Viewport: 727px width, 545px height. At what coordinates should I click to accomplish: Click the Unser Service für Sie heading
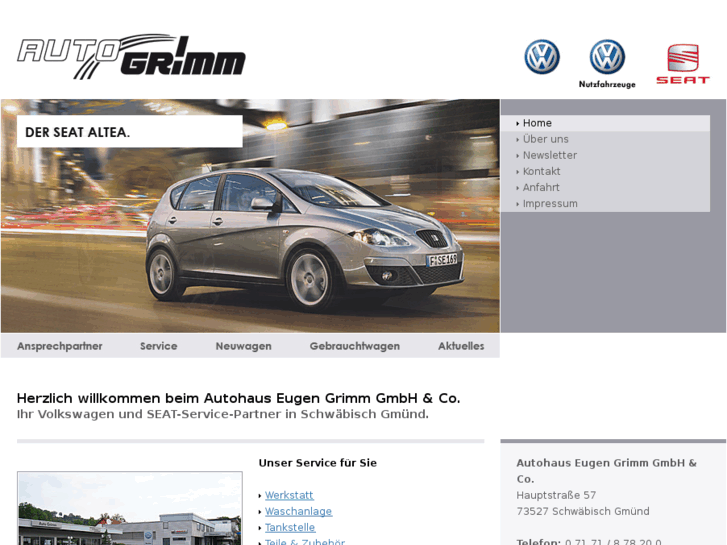(318, 463)
